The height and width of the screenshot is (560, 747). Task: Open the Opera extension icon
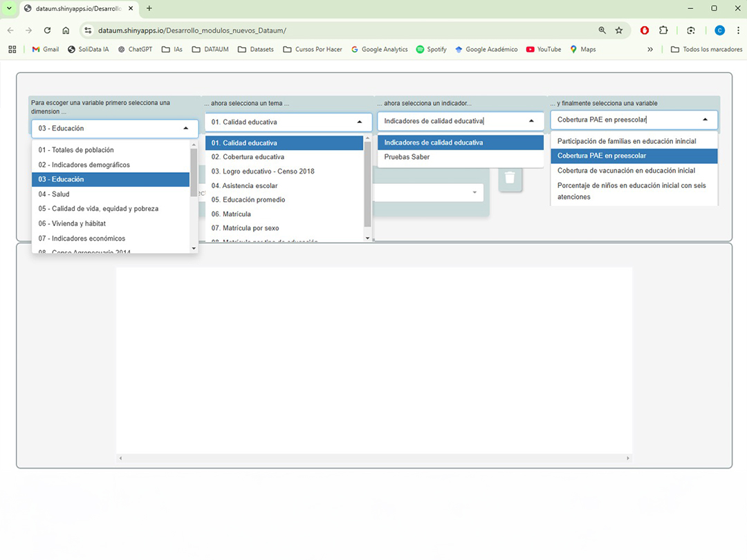pyautogui.click(x=645, y=30)
